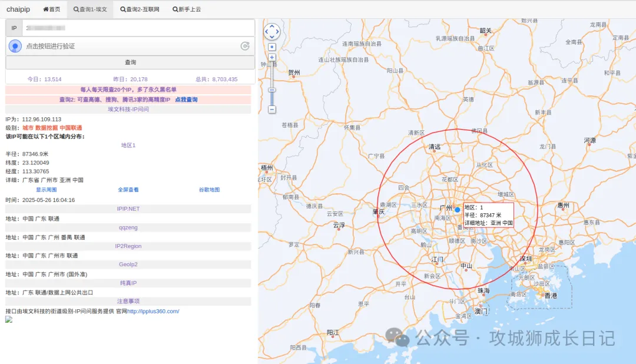Pan the map right with the arrow control
The height and width of the screenshot is (364, 636).
coord(277,32)
